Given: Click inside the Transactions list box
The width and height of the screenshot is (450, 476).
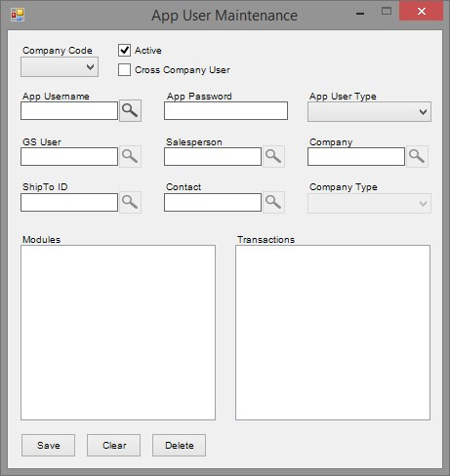Looking at the screenshot, I should pos(333,333).
